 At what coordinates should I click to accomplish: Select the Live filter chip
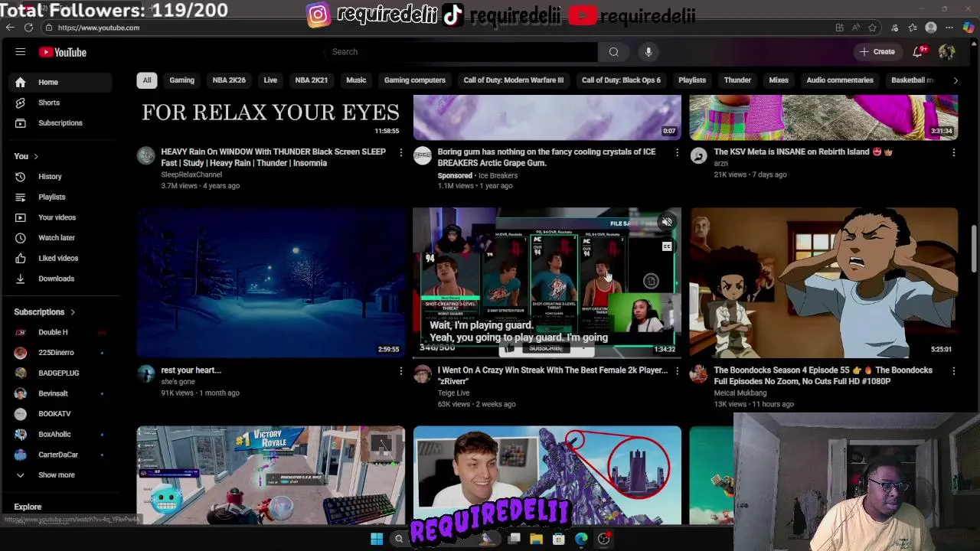270,80
